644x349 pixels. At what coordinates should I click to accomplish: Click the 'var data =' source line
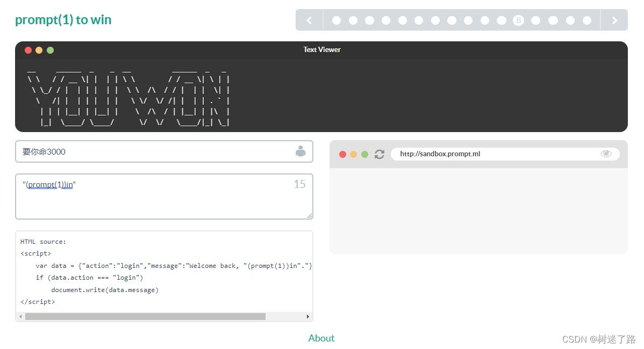[174, 266]
